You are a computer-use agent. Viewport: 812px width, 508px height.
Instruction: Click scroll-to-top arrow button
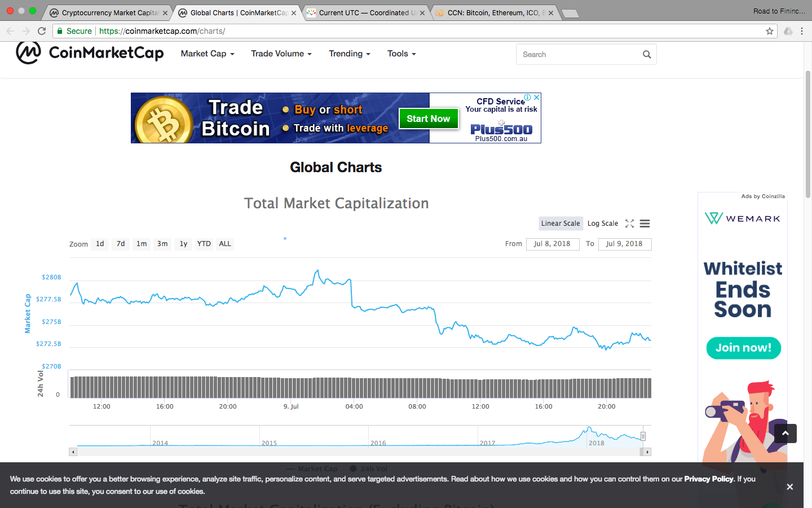(x=785, y=433)
